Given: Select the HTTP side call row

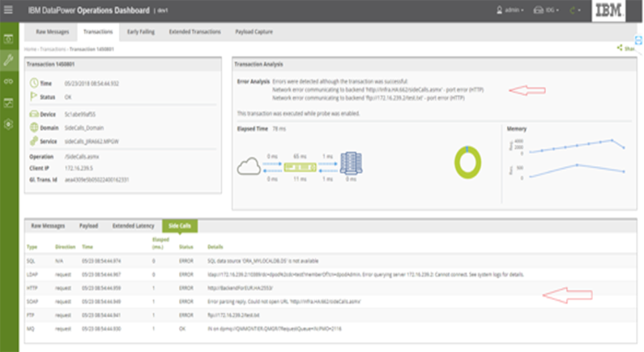Looking at the screenshot, I should (331, 288).
